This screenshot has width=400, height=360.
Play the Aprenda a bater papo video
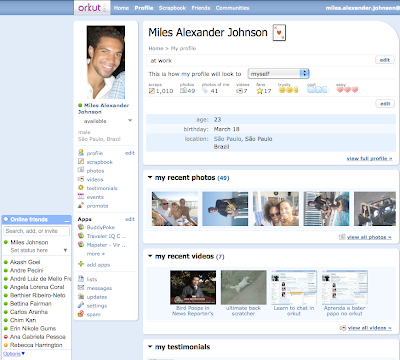(x=345, y=287)
